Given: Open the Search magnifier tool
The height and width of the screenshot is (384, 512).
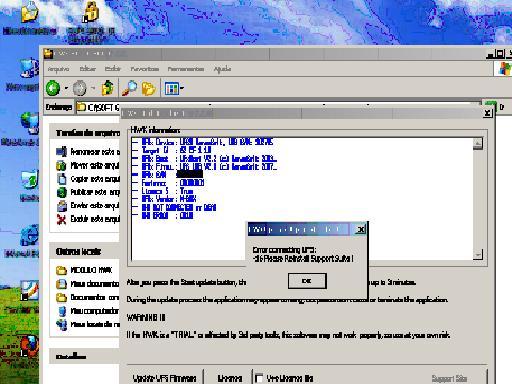Looking at the screenshot, I should tap(129, 88).
